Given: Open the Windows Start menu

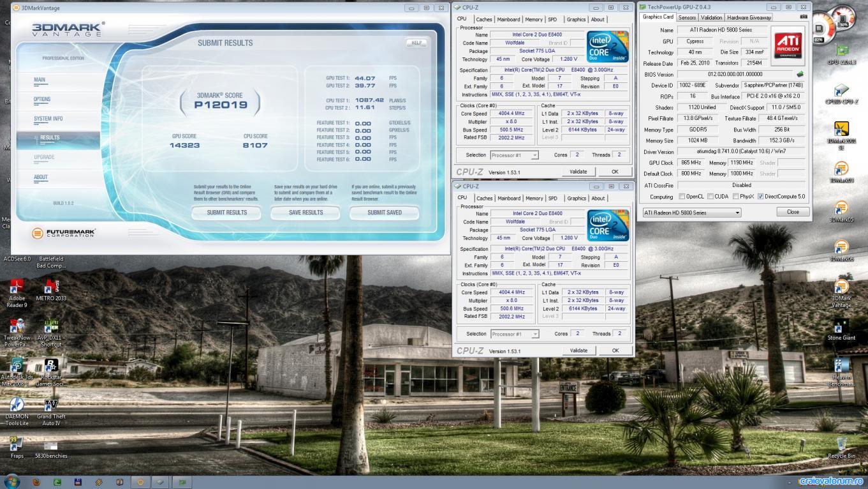Looking at the screenshot, I should coord(11,481).
